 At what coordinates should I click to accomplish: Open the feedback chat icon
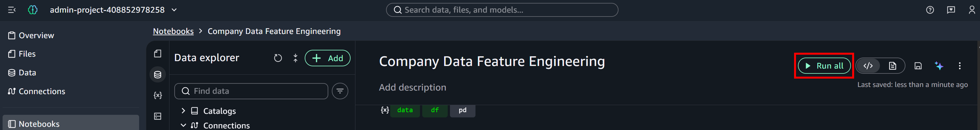click(951, 10)
